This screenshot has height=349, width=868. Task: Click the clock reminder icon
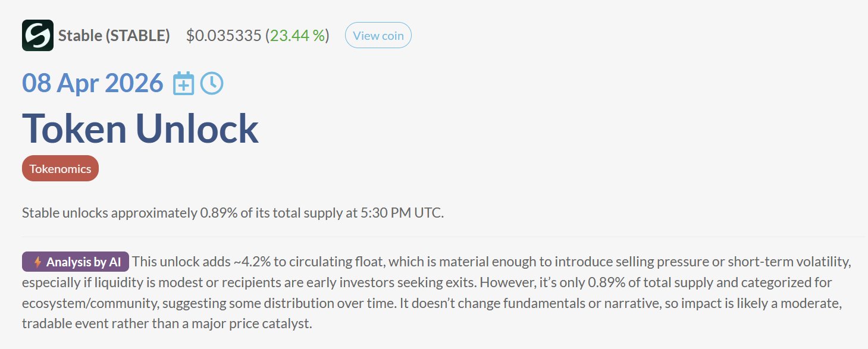212,84
